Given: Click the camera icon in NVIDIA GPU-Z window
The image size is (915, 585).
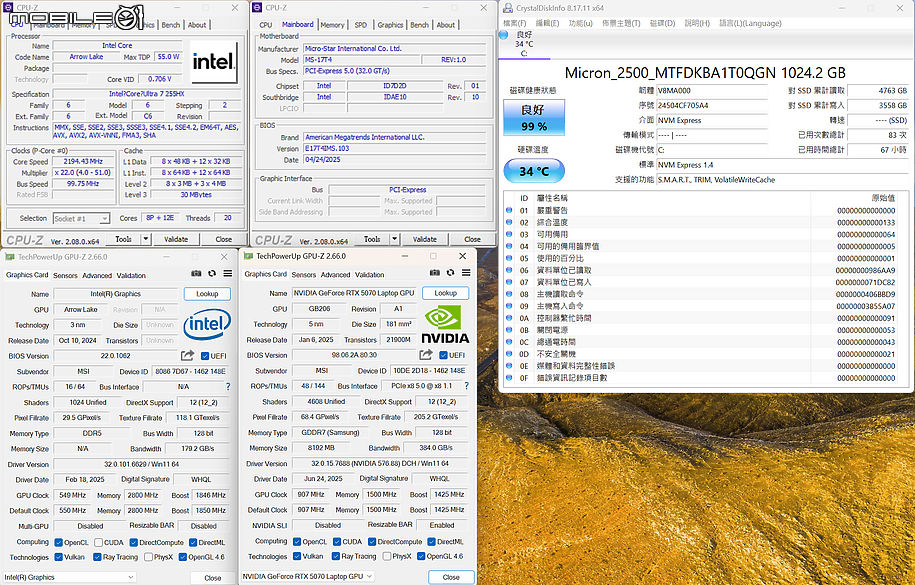Looking at the screenshot, I should (x=435, y=273).
